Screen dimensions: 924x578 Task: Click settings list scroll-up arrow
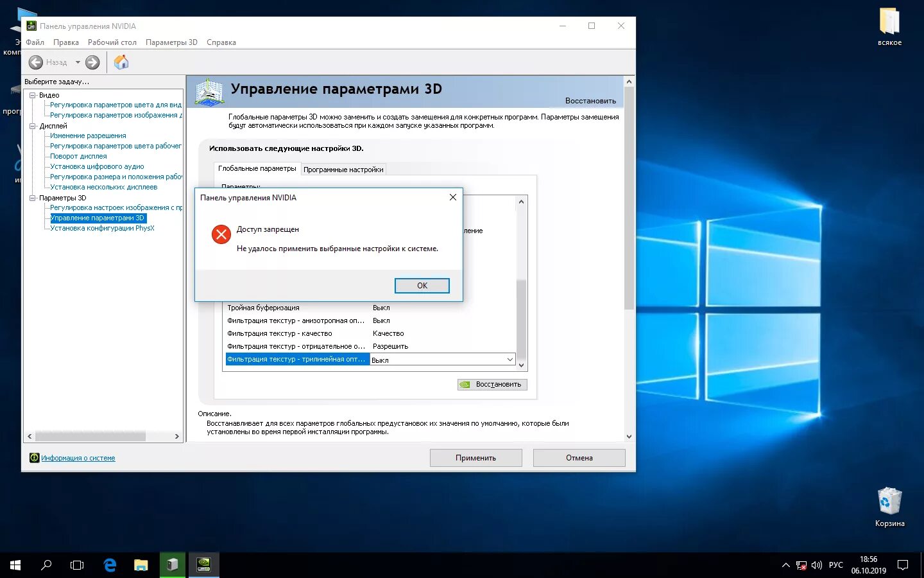521,201
